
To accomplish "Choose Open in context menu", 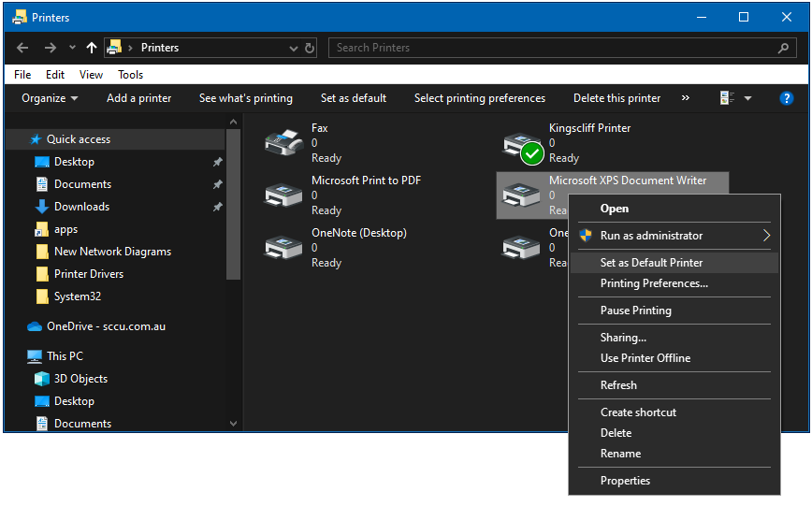I will click(x=674, y=209).
